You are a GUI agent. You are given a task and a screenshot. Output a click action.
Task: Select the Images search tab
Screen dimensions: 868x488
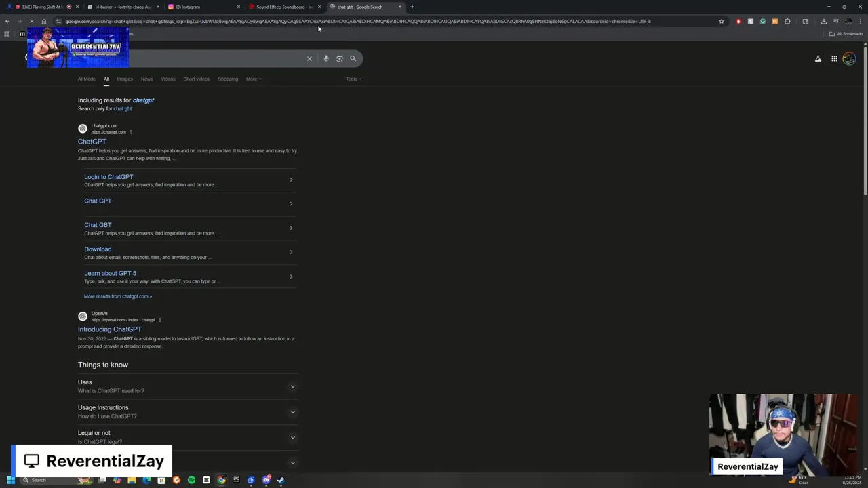(x=125, y=79)
